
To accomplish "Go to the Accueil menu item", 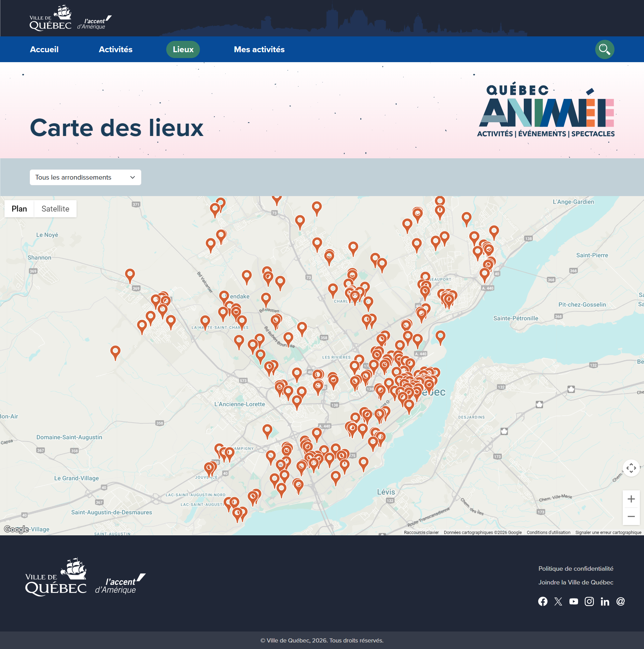I will coord(44,49).
